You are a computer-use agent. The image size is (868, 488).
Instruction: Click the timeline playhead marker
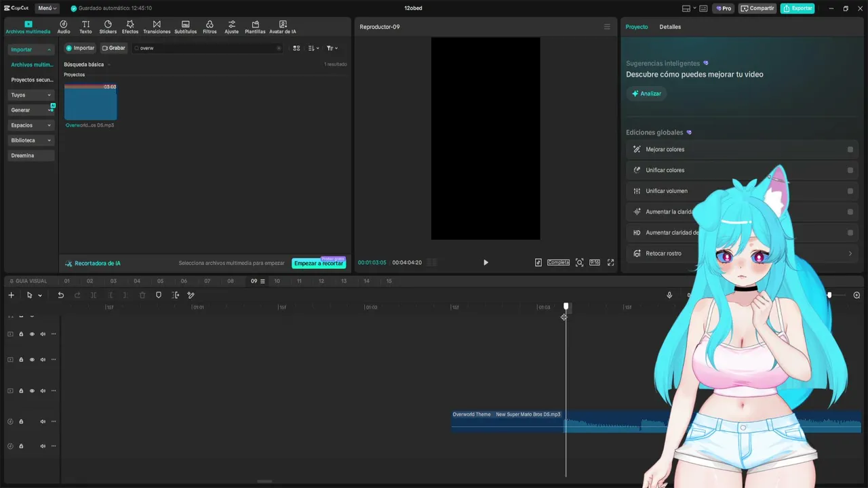point(566,307)
